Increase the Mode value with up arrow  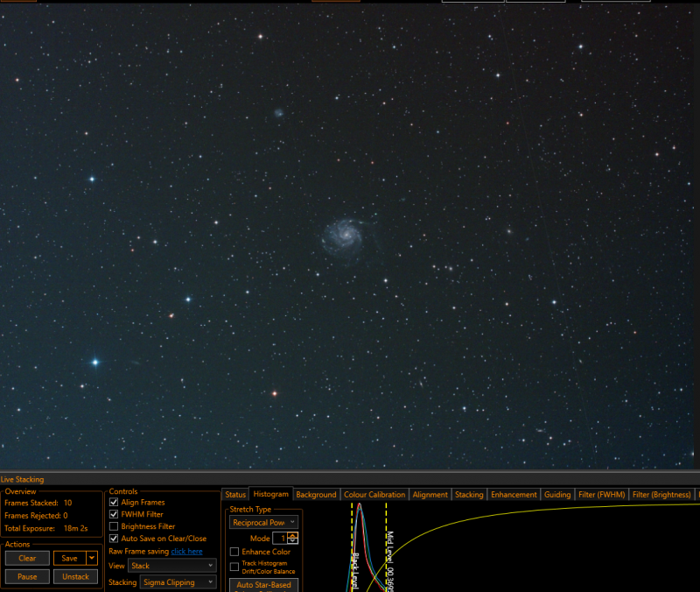(292, 535)
